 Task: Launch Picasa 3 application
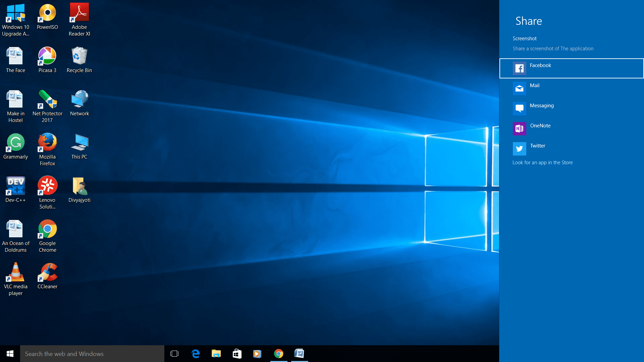(47, 56)
